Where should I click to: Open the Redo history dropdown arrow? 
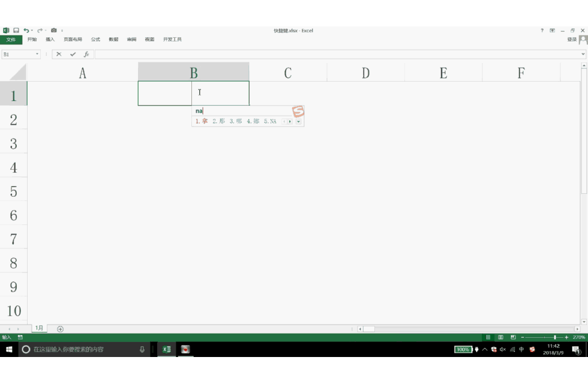click(x=46, y=31)
